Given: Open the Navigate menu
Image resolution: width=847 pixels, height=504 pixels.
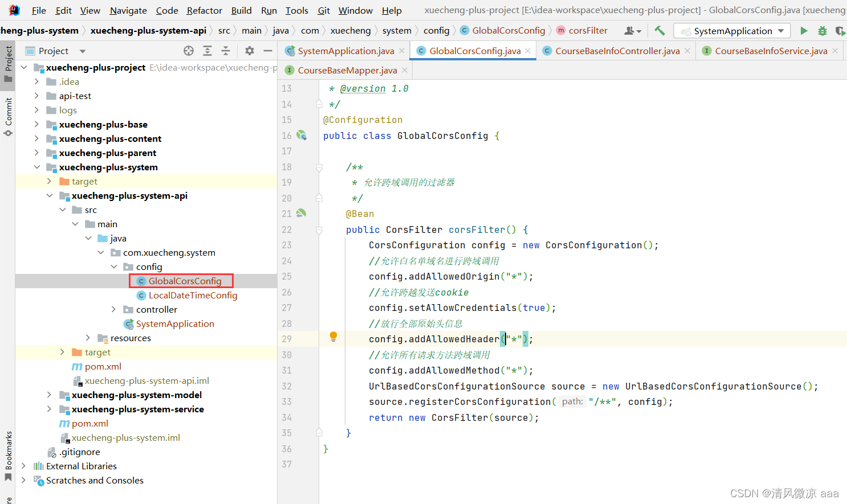Looking at the screenshot, I should point(128,10).
